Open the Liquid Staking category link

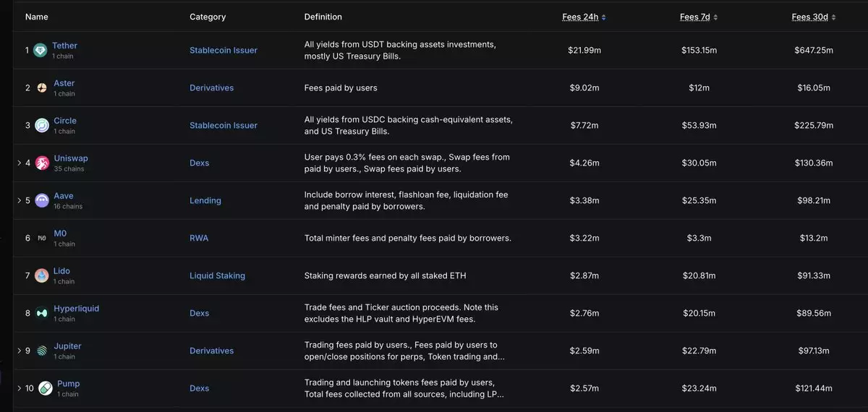(217, 276)
